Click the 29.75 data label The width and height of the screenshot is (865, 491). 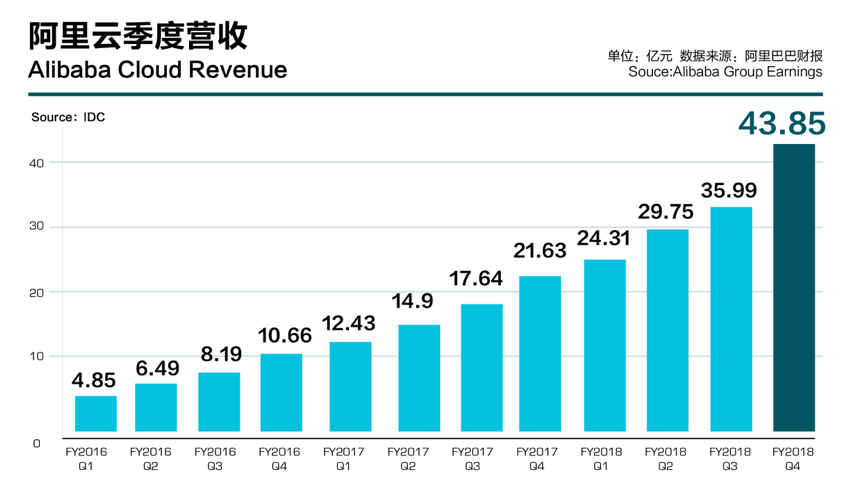pos(666,212)
